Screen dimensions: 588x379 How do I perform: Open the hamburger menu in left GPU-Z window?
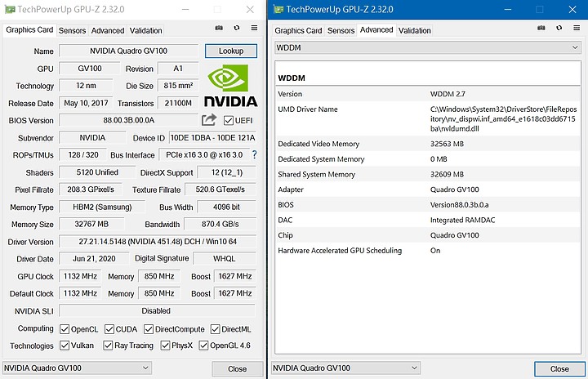[x=254, y=28]
